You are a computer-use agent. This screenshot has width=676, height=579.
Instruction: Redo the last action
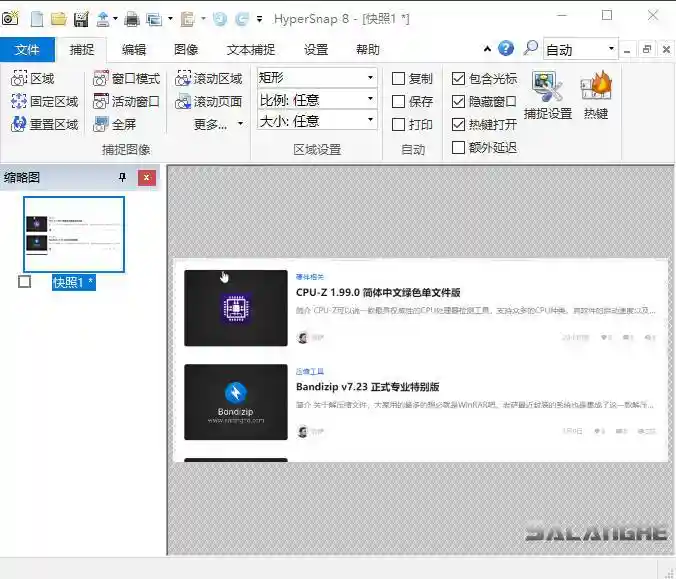point(242,19)
